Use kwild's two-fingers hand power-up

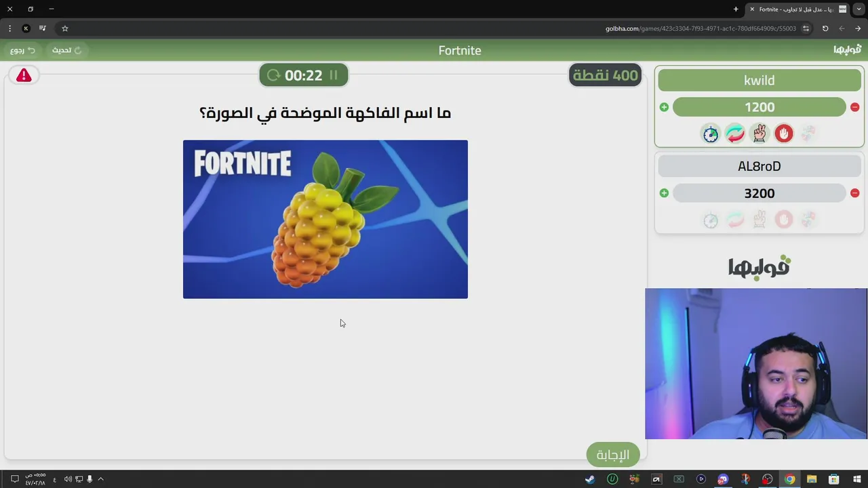759,134
